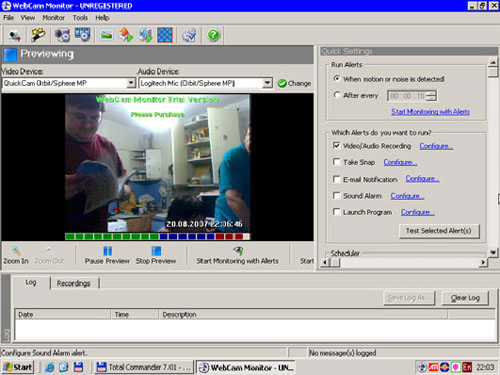Click the checkmark tasks toolbar icon
The height and width of the screenshot is (375, 500).
189,35
